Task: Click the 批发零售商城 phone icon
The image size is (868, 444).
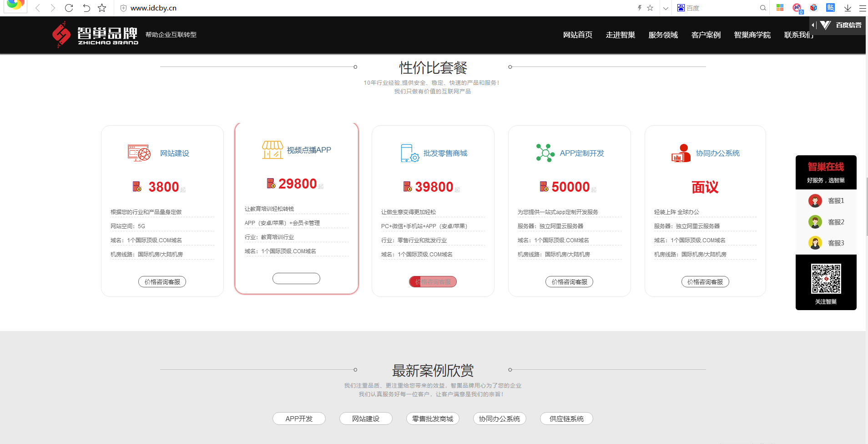Action: [x=408, y=153]
